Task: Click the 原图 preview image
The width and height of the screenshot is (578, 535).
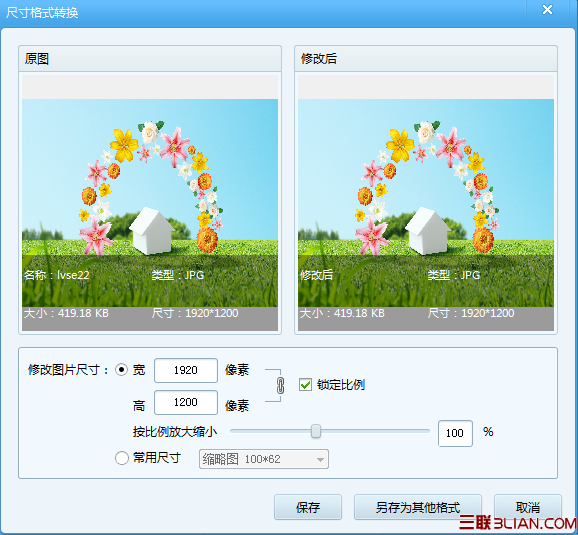Action: click(x=150, y=203)
